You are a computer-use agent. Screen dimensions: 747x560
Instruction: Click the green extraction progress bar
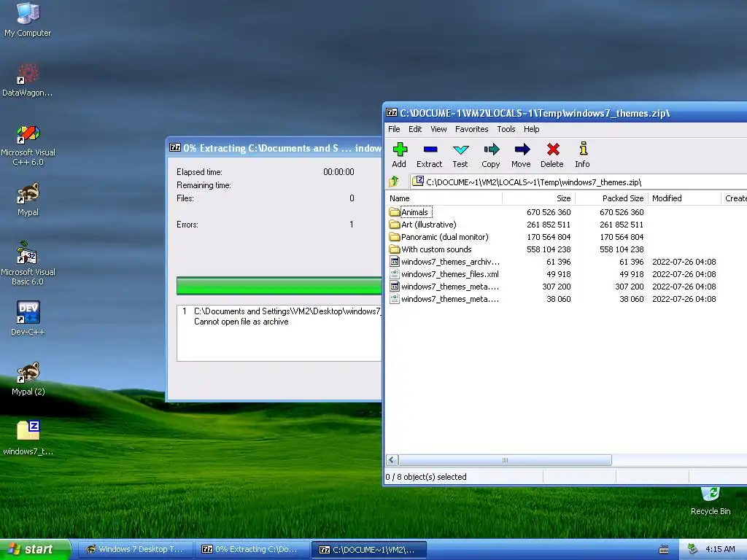tap(279, 286)
